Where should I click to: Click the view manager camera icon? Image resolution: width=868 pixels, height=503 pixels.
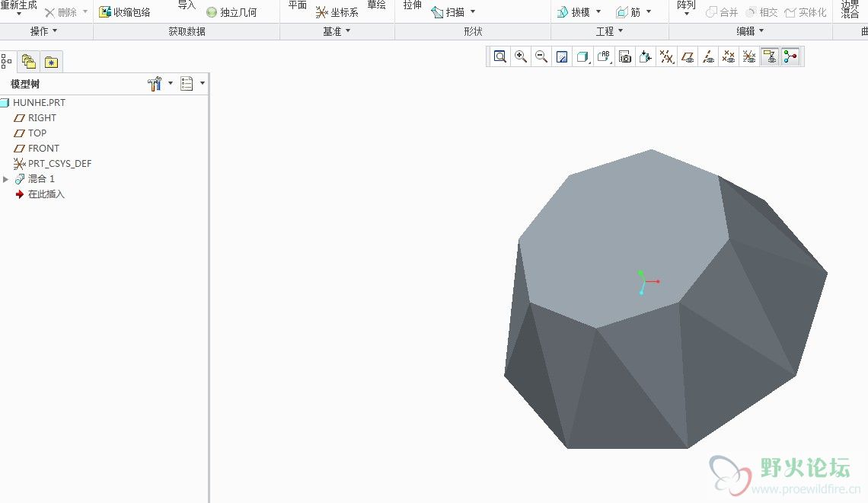pos(625,56)
